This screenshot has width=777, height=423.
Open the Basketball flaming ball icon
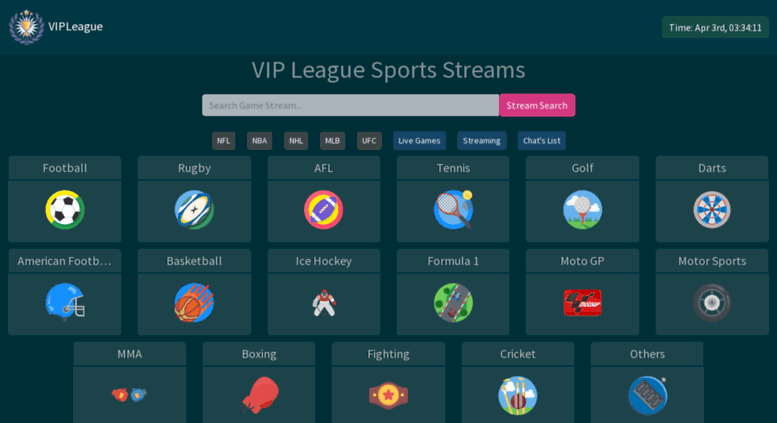[194, 303]
